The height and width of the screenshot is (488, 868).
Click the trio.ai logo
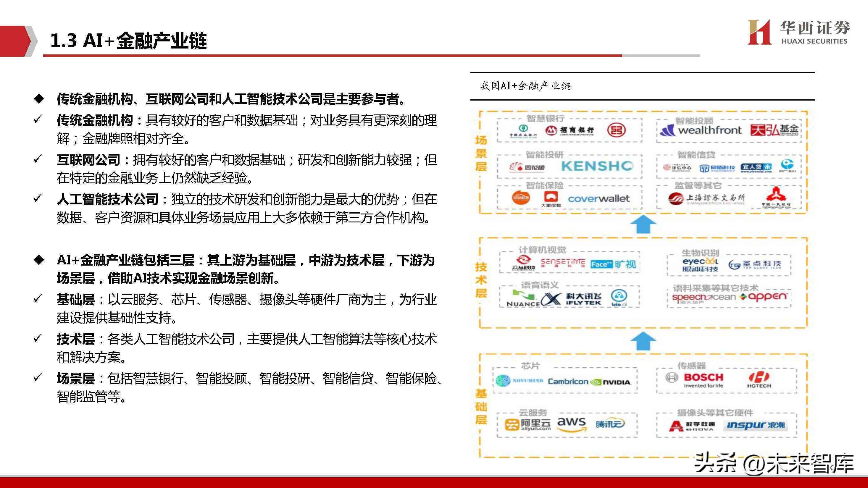pos(619,298)
